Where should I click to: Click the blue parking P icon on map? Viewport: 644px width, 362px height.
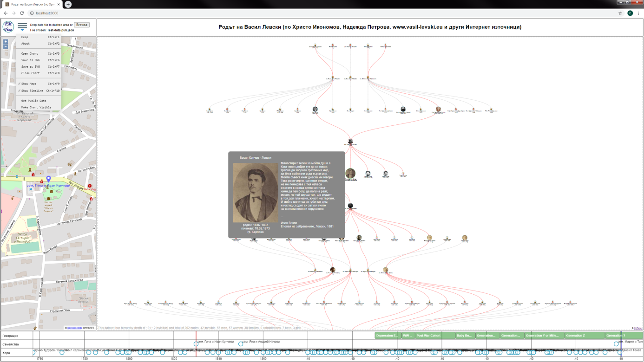[31, 190]
